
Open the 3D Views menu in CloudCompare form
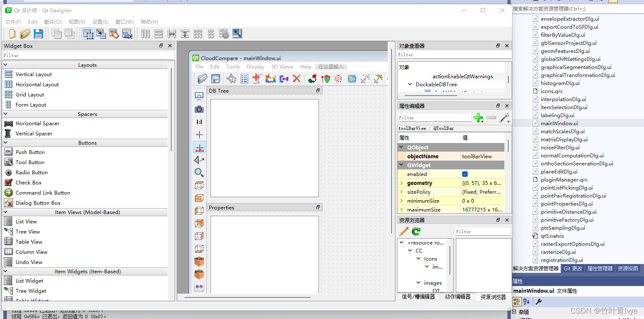click(x=282, y=67)
